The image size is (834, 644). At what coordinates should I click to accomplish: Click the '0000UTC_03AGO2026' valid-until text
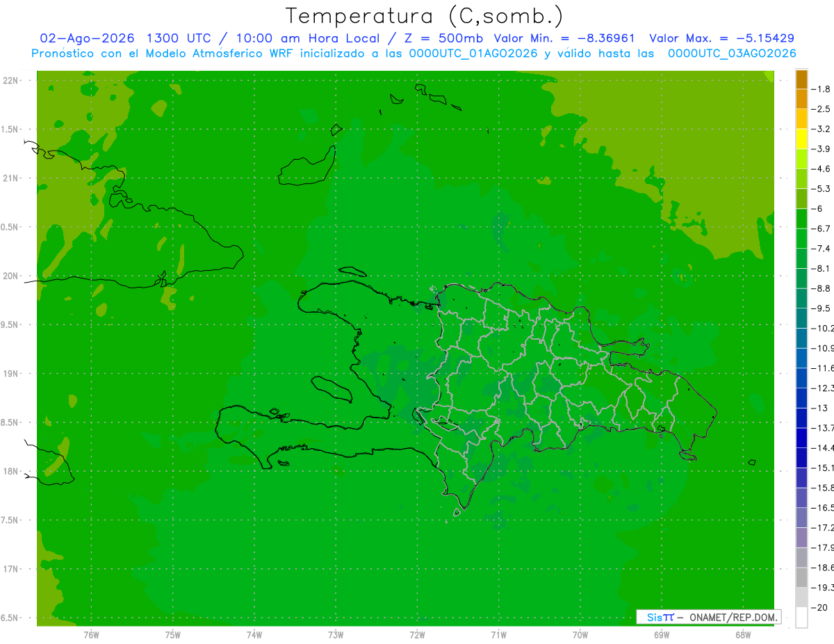click(x=732, y=53)
